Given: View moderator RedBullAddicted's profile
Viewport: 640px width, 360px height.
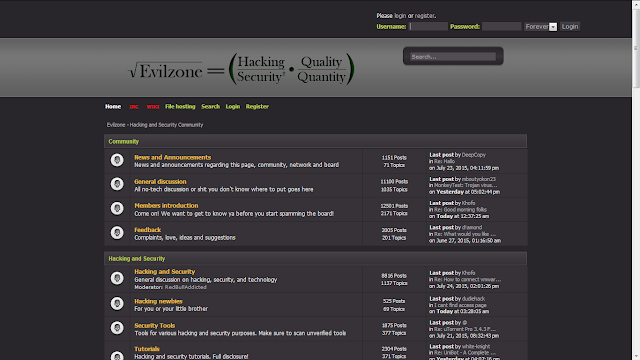Looking at the screenshot, I should pos(185,287).
